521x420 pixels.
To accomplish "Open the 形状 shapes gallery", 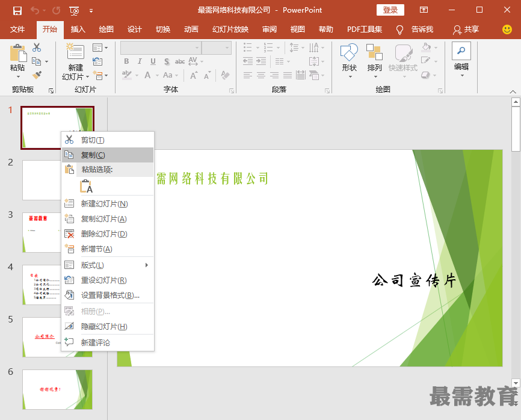I will (349, 61).
